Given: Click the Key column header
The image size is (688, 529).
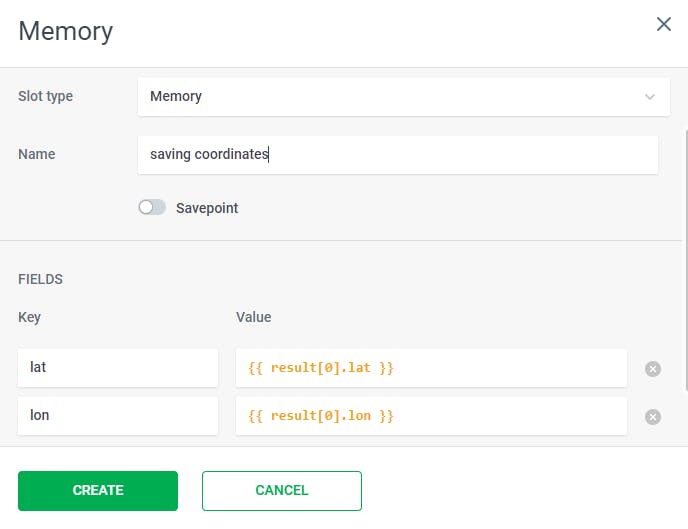Looking at the screenshot, I should 30,317.
